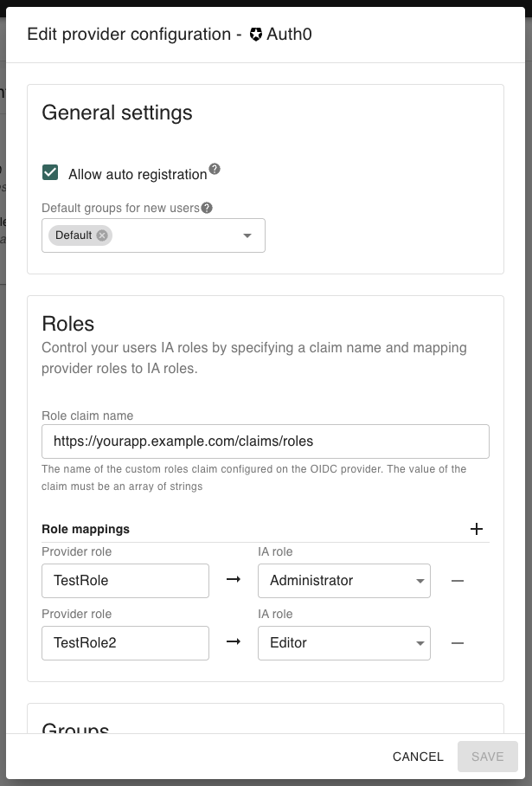The height and width of the screenshot is (786, 532).
Task: Click the Role claim name input field
Action: point(265,441)
